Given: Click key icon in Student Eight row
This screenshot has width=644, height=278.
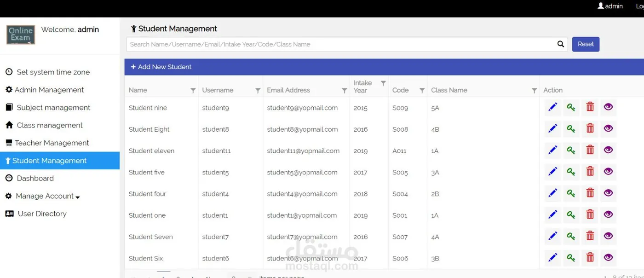Looking at the screenshot, I should coord(571,129).
